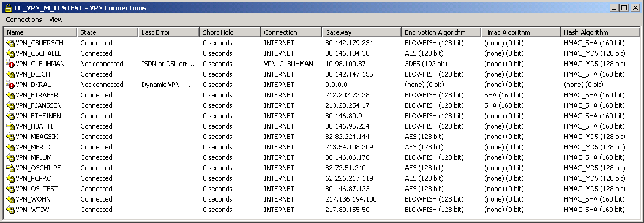Click the Short Hold column header
644x223 pixels.
pos(230,32)
